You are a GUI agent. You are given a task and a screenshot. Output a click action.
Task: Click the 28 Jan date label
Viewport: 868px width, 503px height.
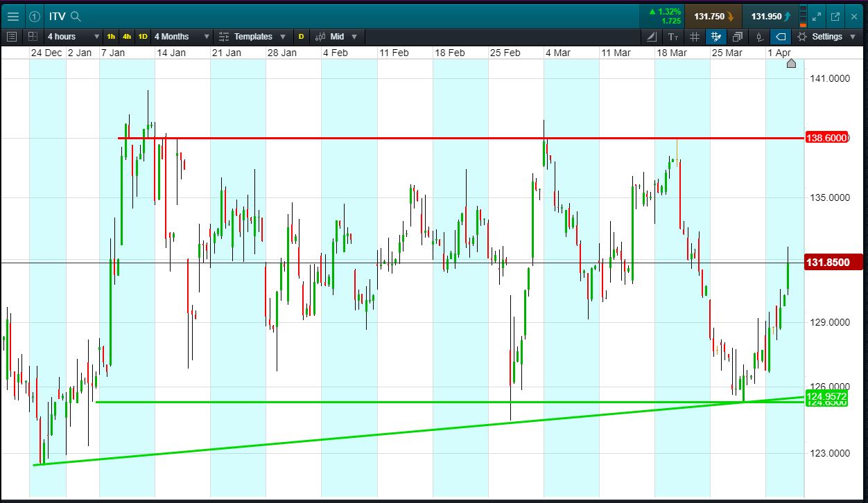click(282, 53)
